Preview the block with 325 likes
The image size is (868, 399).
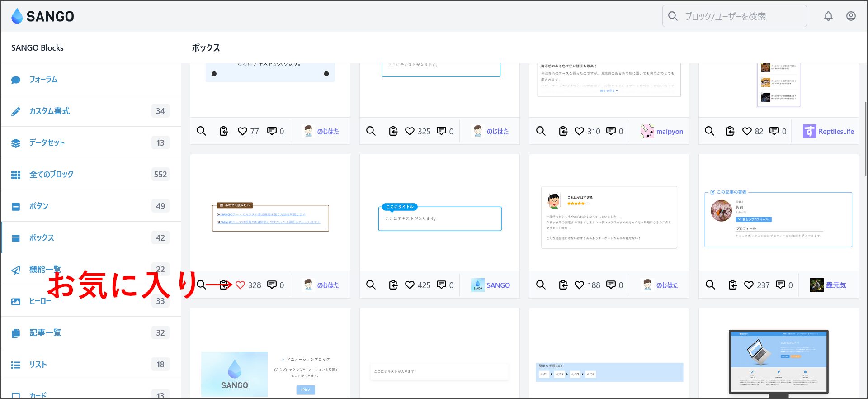371,131
